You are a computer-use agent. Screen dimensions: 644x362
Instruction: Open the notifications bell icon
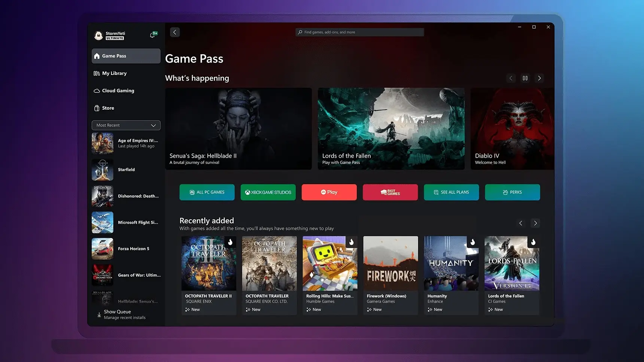pos(152,35)
